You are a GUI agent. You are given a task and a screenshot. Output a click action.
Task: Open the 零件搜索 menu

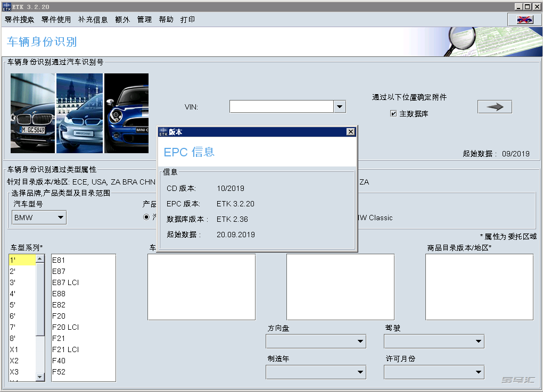tap(19, 20)
